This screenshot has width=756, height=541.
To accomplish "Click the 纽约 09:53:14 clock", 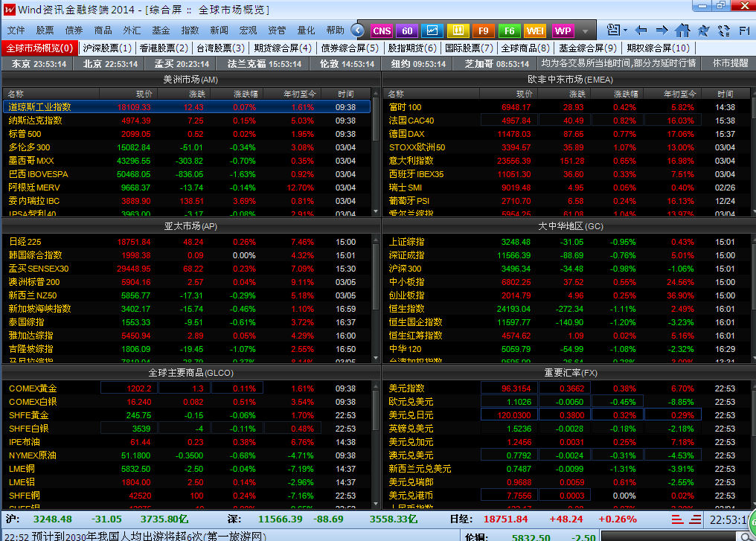I will tap(418, 64).
